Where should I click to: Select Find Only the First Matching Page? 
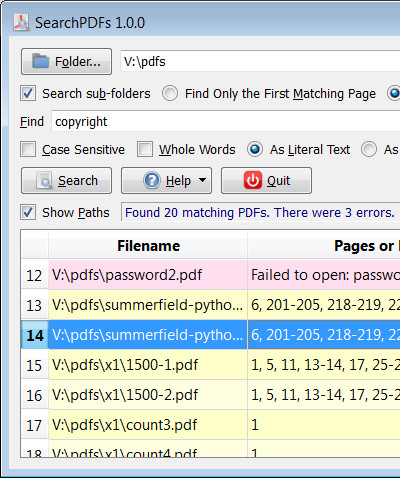coord(170,93)
